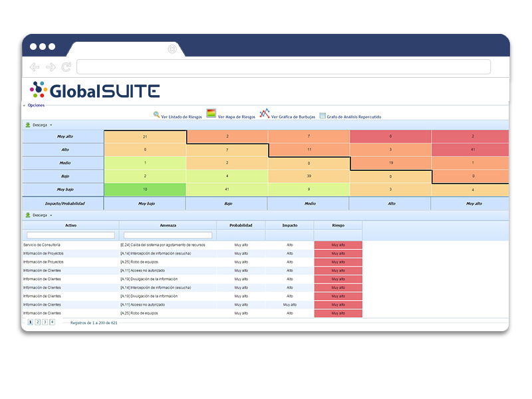Click the GlobalSUITE logo
This screenshot has width=532, height=399.
click(93, 89)
